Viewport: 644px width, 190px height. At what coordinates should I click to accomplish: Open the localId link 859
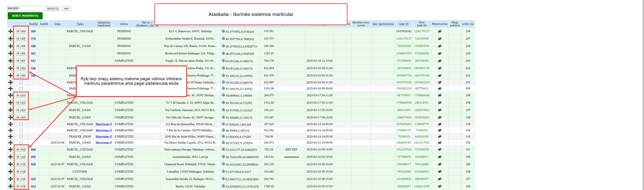point(33,157)
